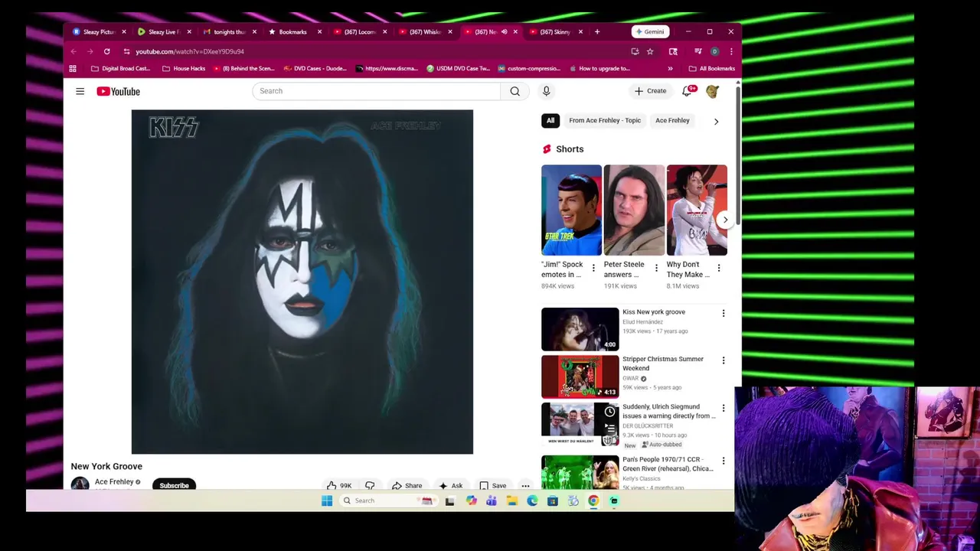Open the YouTube account avatar menu
The height and width of the screenshot is (551, 980).
tap(713, 91)
